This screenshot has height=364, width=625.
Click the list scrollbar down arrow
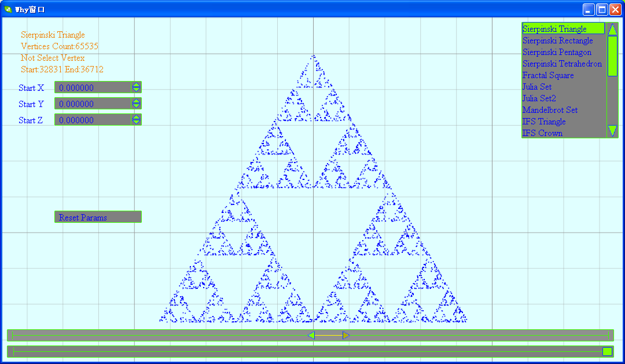[x=612, y=131]
